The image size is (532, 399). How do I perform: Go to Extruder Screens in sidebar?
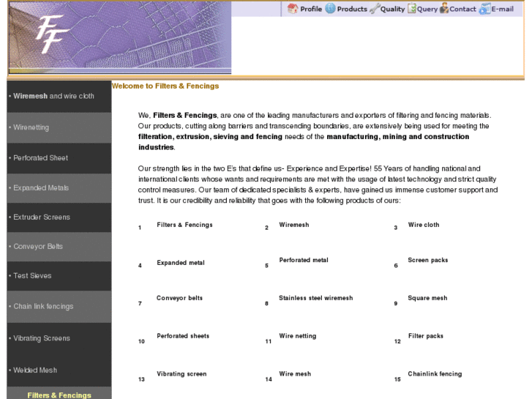click(x=59, y=217)
